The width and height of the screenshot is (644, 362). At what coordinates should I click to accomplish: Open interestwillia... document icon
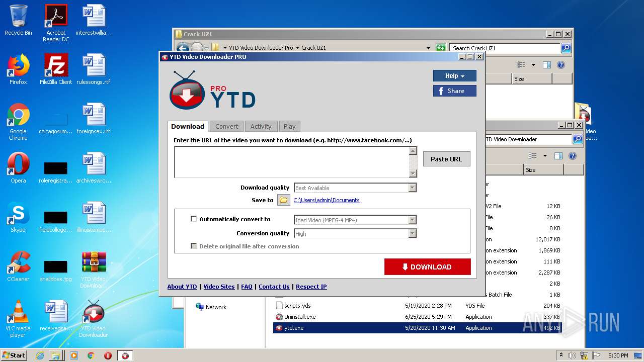tap(94, 20)
